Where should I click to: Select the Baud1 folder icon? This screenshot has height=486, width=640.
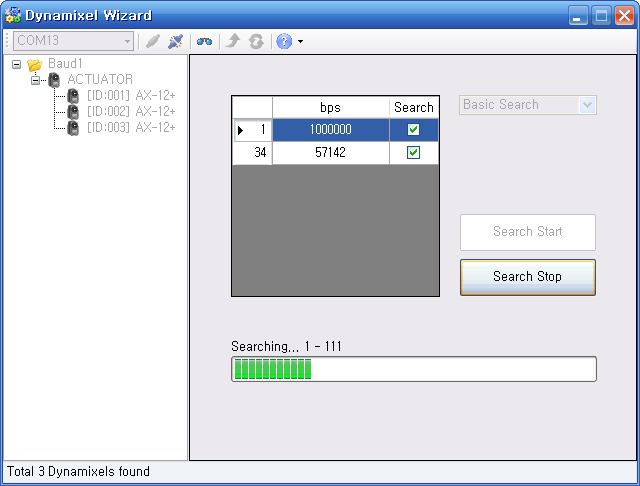35,64
